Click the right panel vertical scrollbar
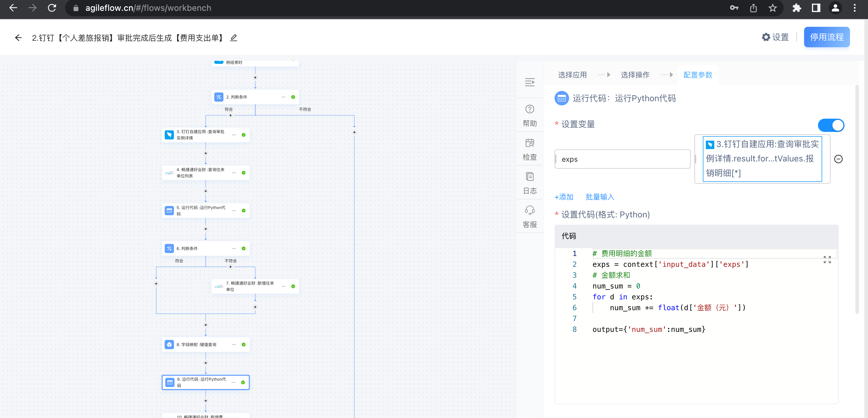 point(857,200)
